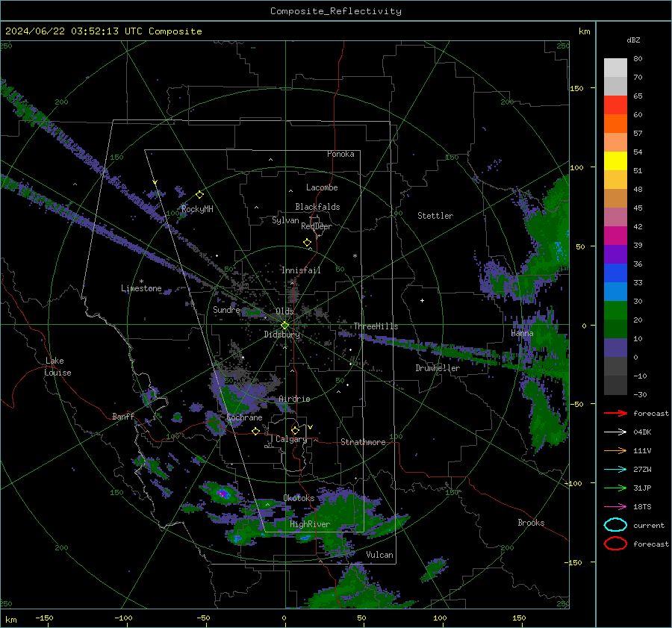Click the Lake Louise label

point(58,367)
